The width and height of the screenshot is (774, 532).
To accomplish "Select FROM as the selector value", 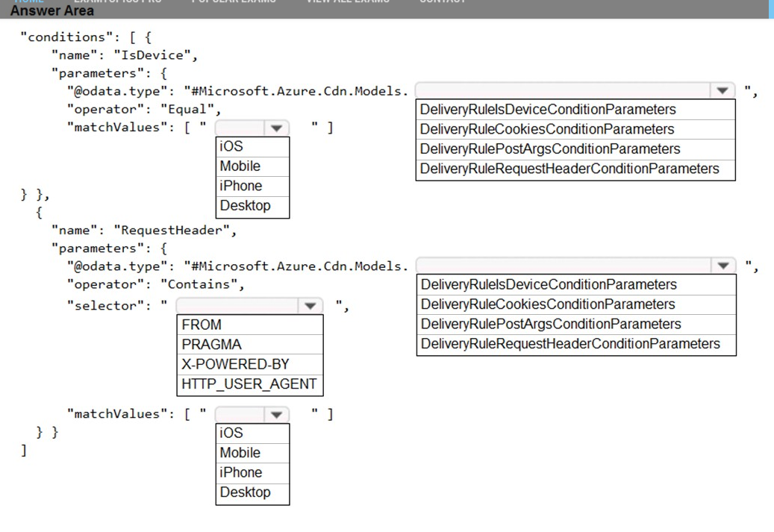I will 250,325.
